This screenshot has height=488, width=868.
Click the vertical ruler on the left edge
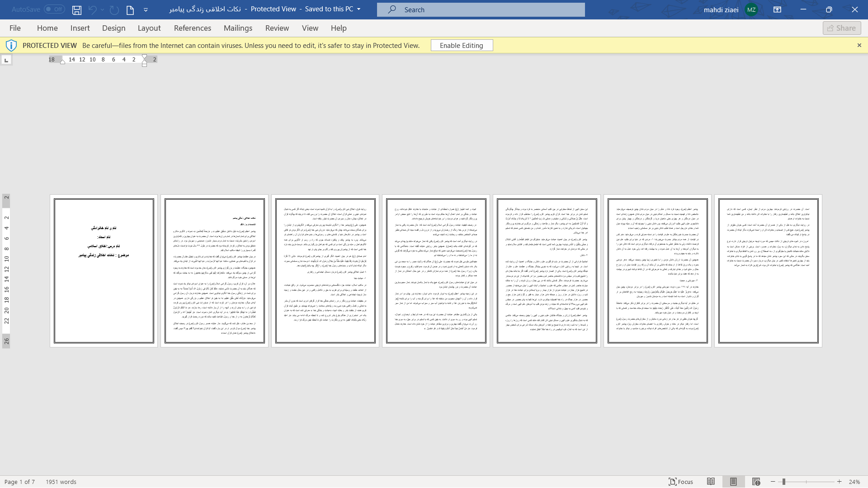[x=6, y=271]
